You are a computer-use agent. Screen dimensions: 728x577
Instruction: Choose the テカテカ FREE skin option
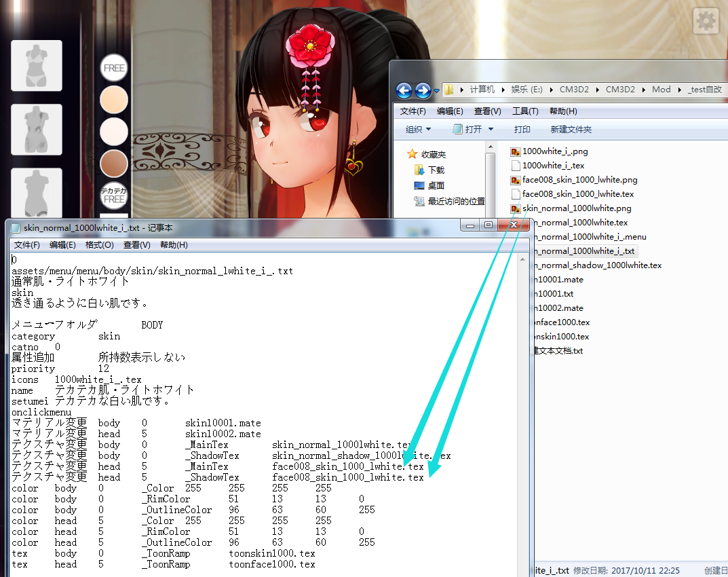pyautogui.click(x=114, y=195)
